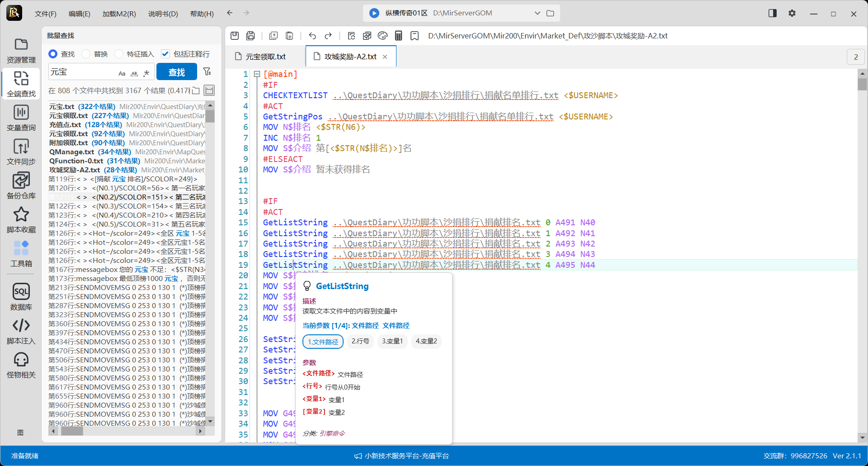Click the save file toolbar icon
The width and height of the screenshot is (868, 466).
click(x=235, y=36)
